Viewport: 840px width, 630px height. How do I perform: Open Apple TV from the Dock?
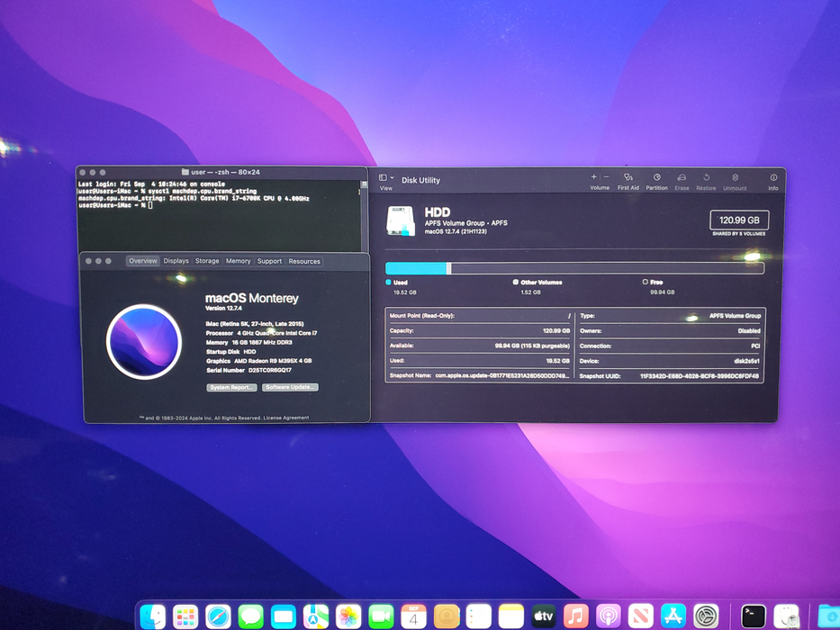click(x=543, y=616)
